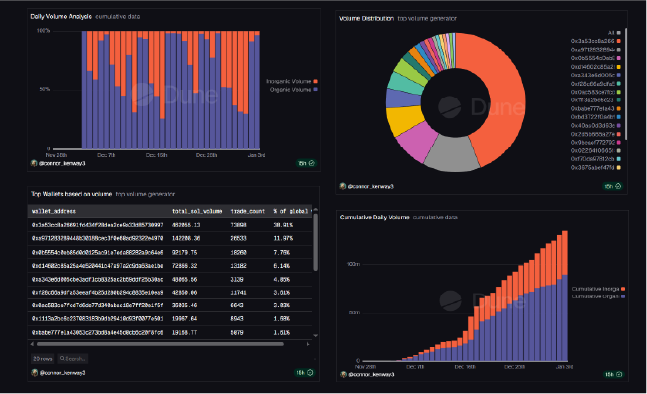Click the author avatar in Daily Volume Analysis panel
The width and height of the screenshot is (647, 394).
(x=34, y=163)
